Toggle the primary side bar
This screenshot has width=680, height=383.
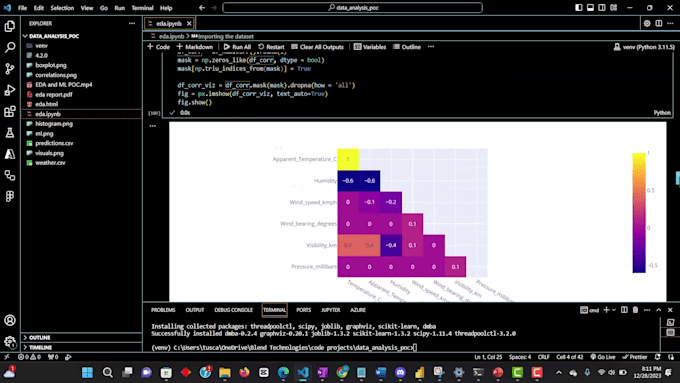(579, 8)
